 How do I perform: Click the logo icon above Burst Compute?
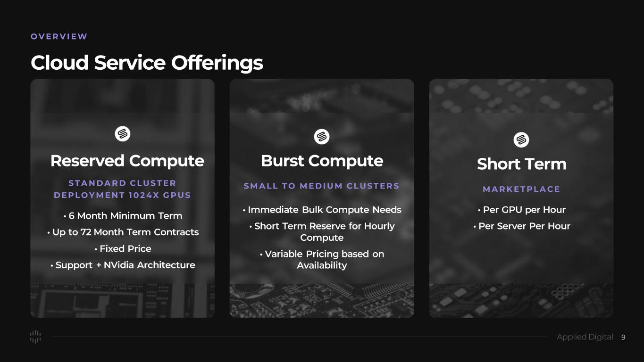coord(322,137)
